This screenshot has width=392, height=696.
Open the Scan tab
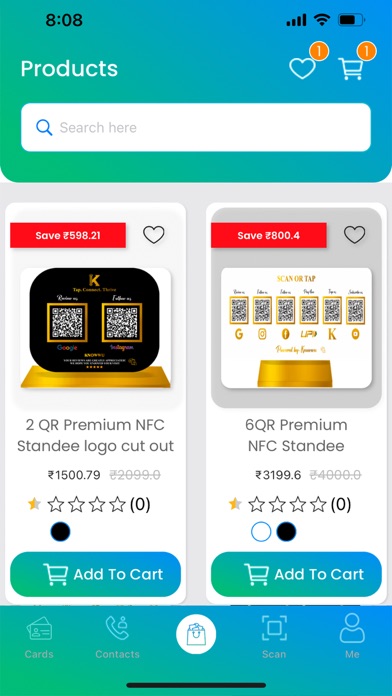(x=274, y=637)
